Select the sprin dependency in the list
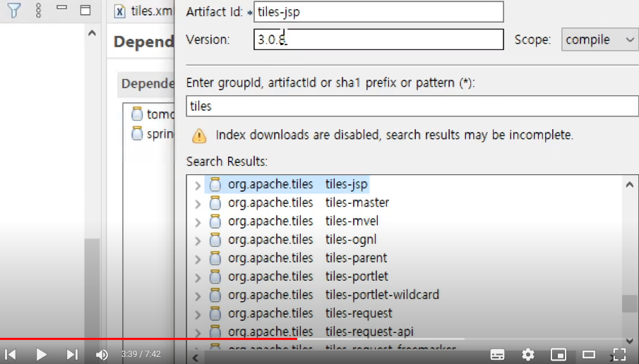This screenshot has height=364, width=639. coord(153,133)
